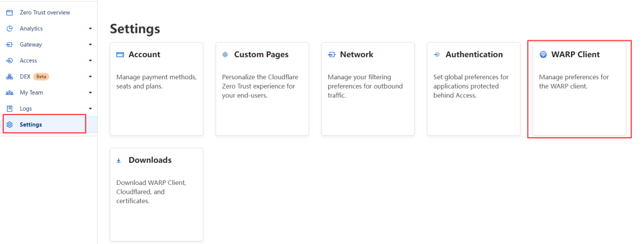Click the WARP Client signal icon

[x=543, y=55]
